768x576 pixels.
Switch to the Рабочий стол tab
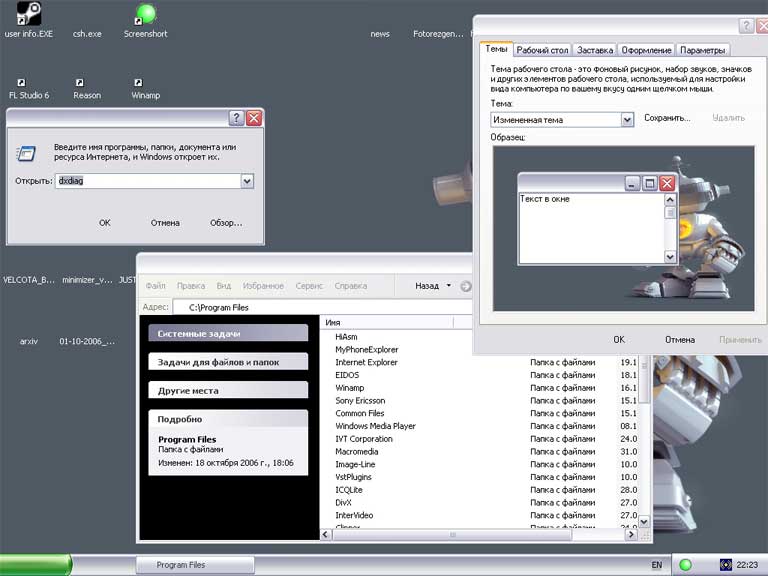[x=543, y=50]
